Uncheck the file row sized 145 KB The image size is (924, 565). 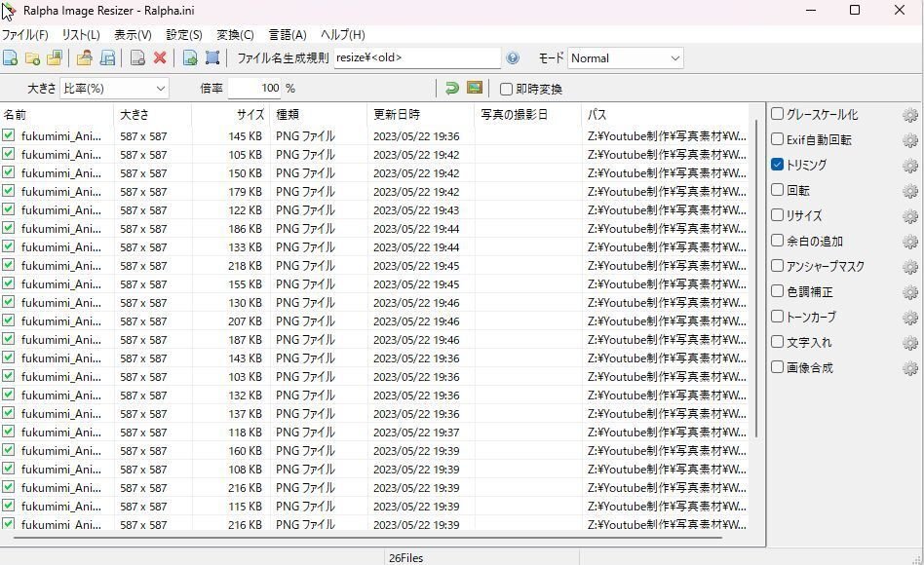(8, 135)
